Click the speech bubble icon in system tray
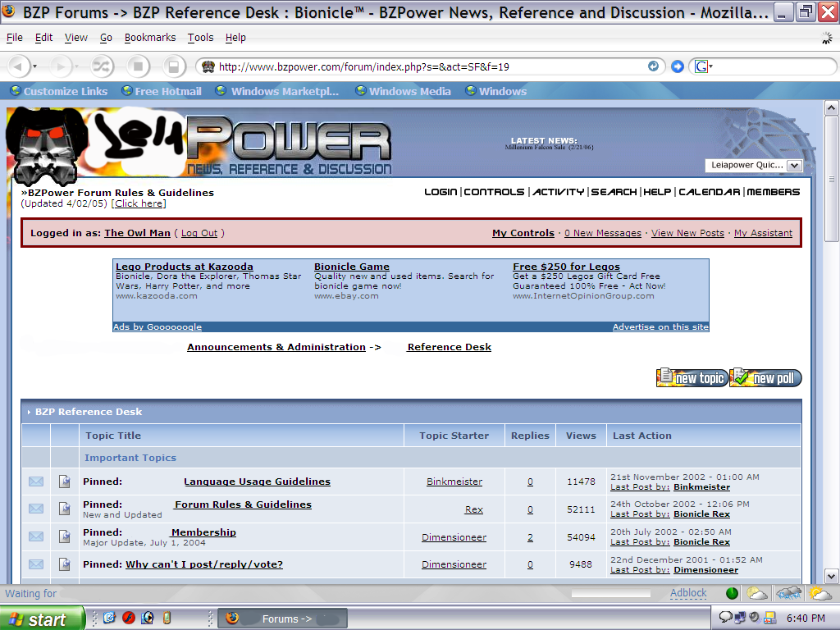Screen dimensions: 840x630 pos(725,617)
